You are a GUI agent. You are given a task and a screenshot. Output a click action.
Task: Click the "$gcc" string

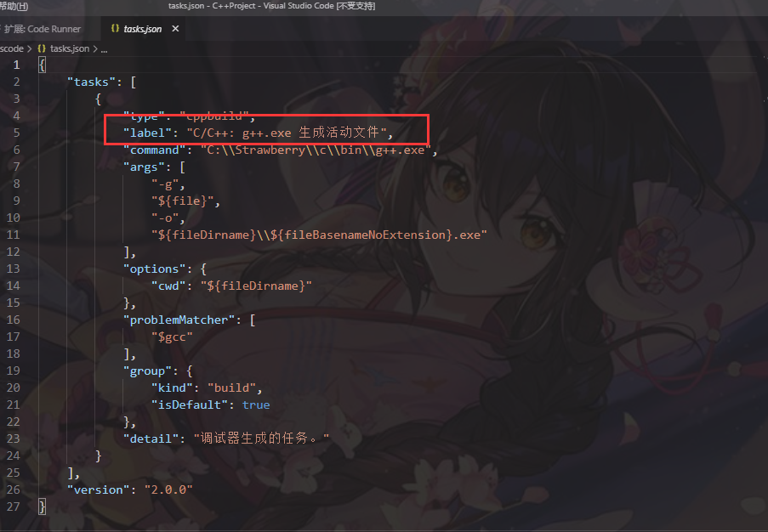[172, 337]
